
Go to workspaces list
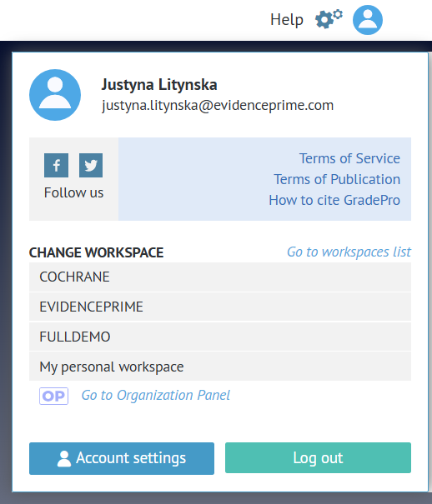click(349, 252)
